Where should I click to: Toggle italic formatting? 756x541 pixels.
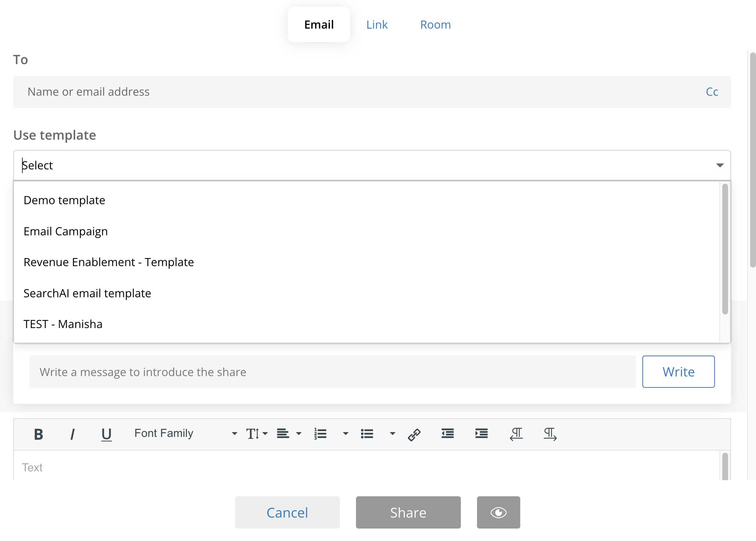(72, 434)
